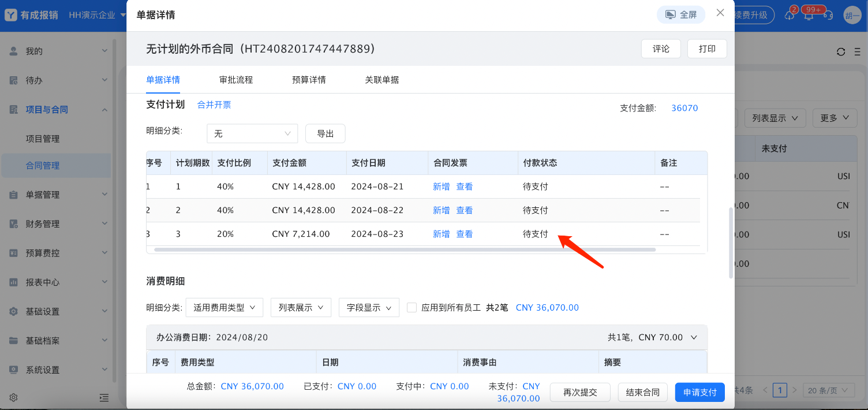
Task: Collapse the sidebar using the menu-fold icon
Action: point(104,397)
